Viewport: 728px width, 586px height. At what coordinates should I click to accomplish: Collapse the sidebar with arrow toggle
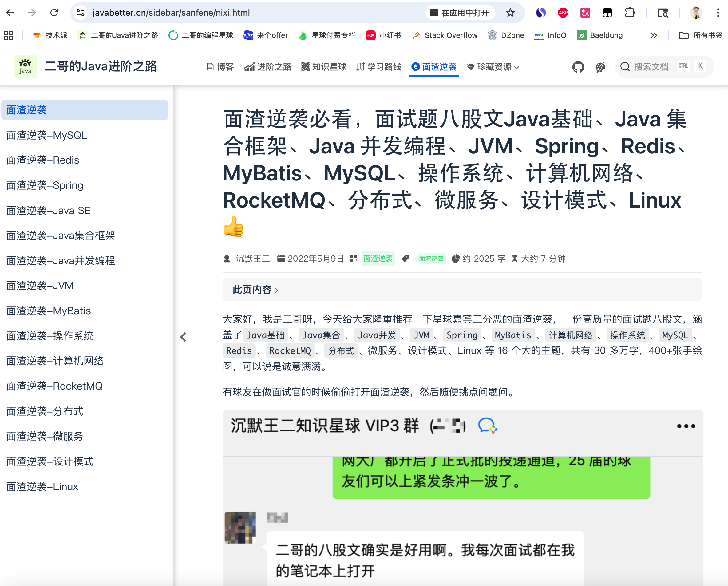183,337
